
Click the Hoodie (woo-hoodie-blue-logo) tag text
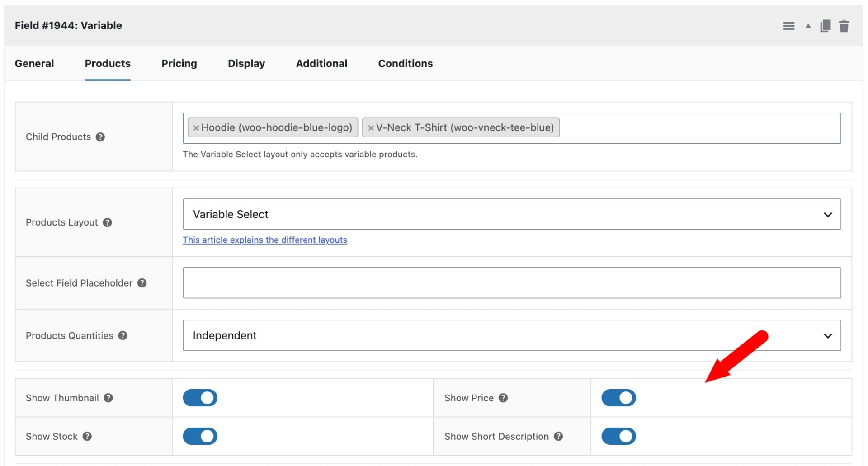[277, 128]
